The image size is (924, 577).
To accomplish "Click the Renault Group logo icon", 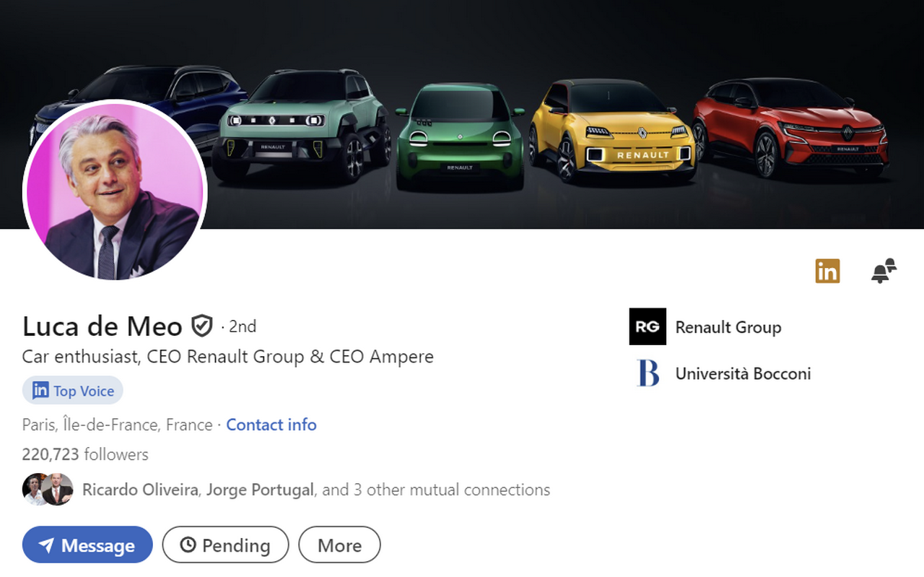I will [x=648, y=326].
